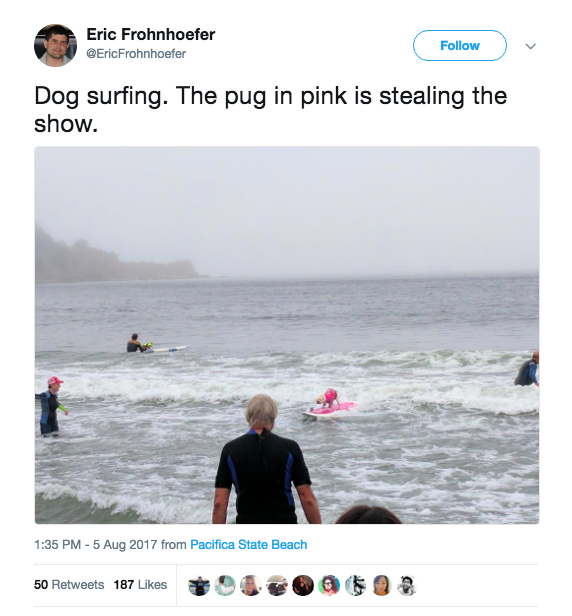The width and height of the screenshot is (572, 616).
Task: Open Eric Frohnhoefer's profile avatar
Action: (x=55, y=45)
